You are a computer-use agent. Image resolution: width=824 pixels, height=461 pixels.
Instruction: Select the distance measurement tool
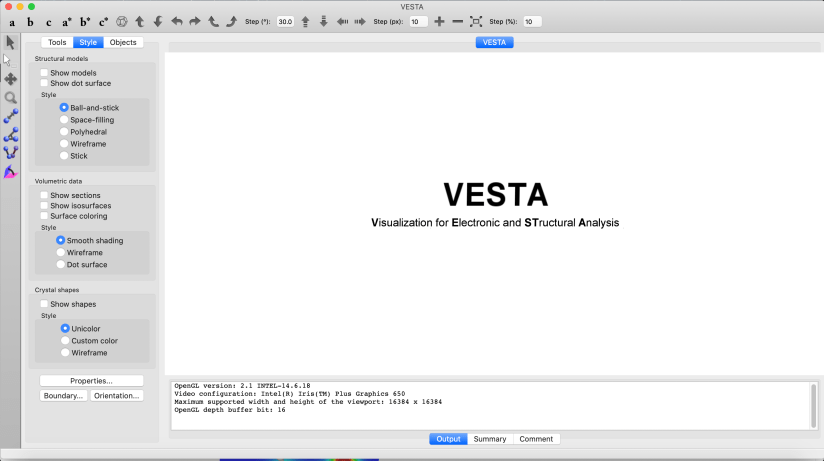[x=11, y=116]
